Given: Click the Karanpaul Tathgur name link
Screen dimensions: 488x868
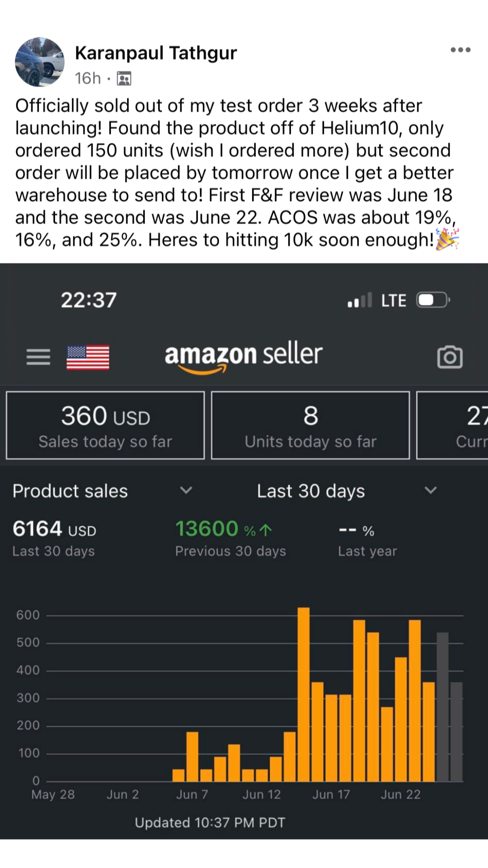Looking at the screenshot, I should (155, 53).
